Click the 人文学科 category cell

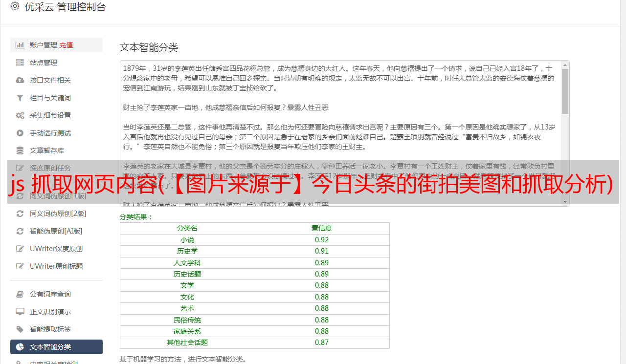pos(187,263)
